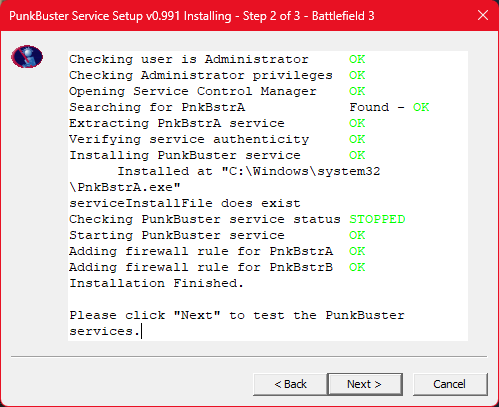The height and width of the screenshot is (407, 499).
Task: Click the "Checking user is Administrator" line
Action: tap(189, 59)
